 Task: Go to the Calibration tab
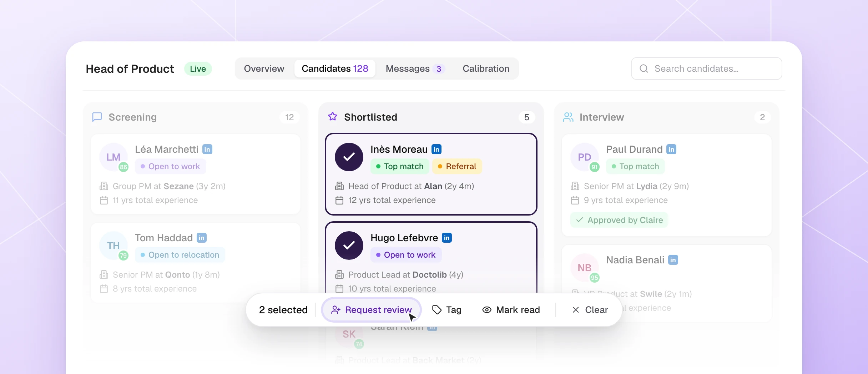pyautogui.click(x=486, y=69)
